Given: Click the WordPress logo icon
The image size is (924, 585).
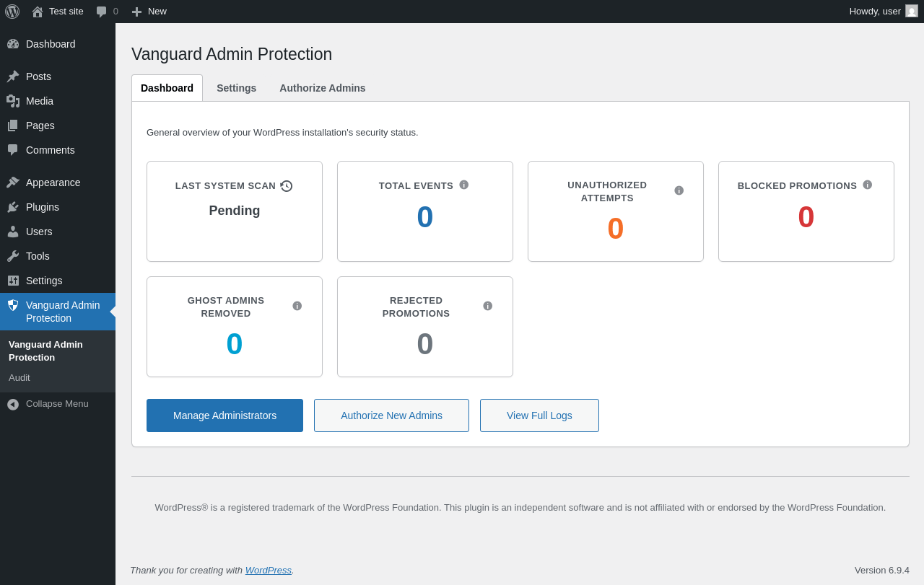Looking at the screenshot, I should click(12, 12).
